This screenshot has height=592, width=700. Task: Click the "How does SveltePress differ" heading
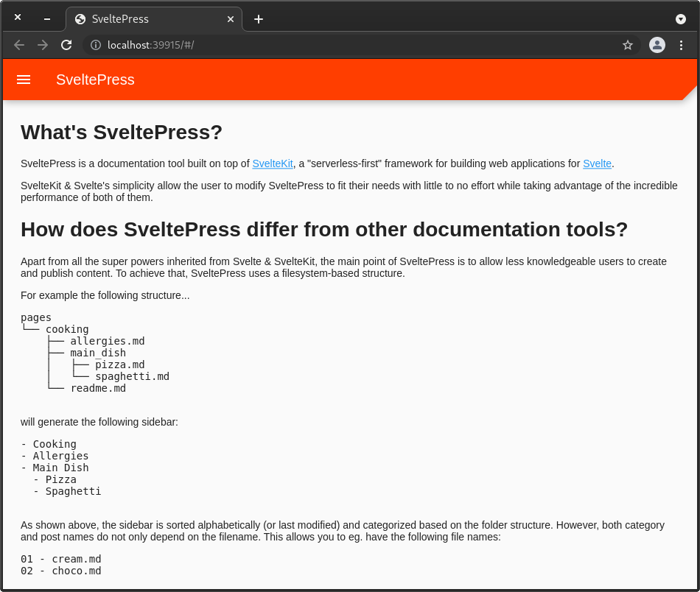tap(324, 230)
